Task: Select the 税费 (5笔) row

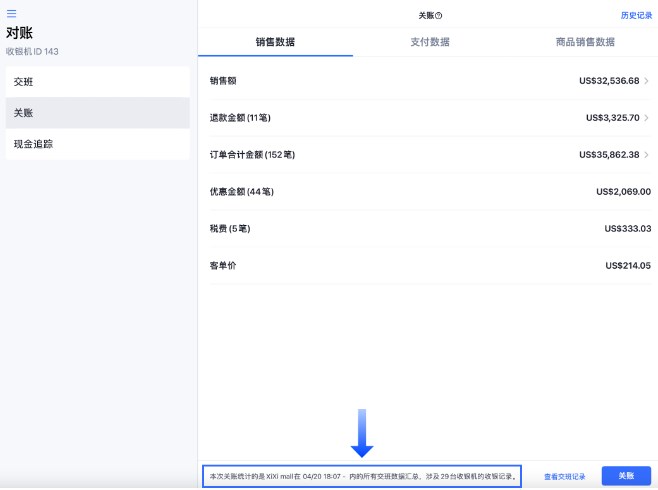Action: [429, 229]
